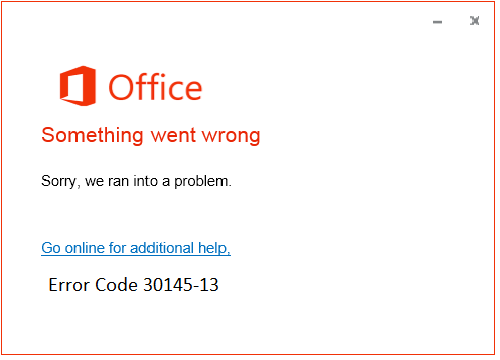
Task: Click the word Go starting the blue link
Action: pyautogui.click(x=51, y=248)
